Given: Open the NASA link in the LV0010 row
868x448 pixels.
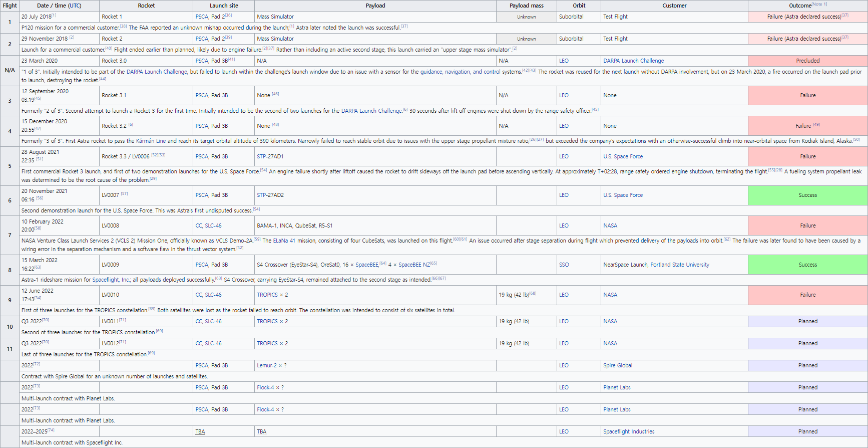Looking at the screenshot, I should 610,295.
